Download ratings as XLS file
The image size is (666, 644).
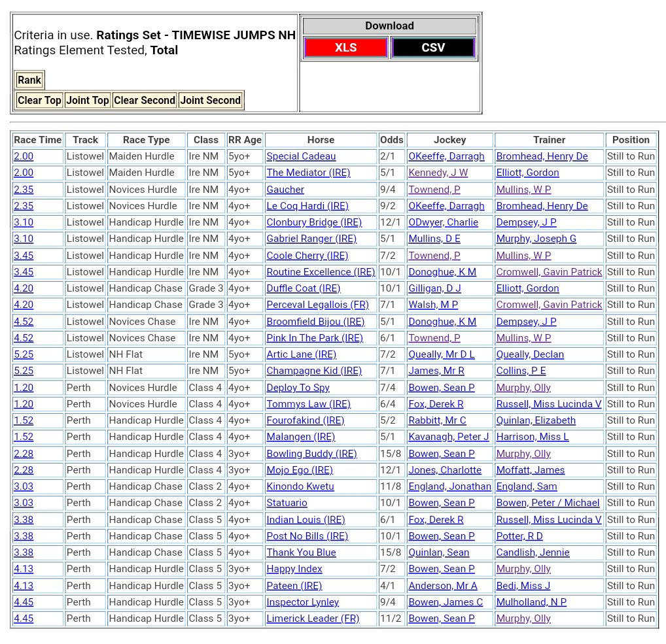click(345, 48)
